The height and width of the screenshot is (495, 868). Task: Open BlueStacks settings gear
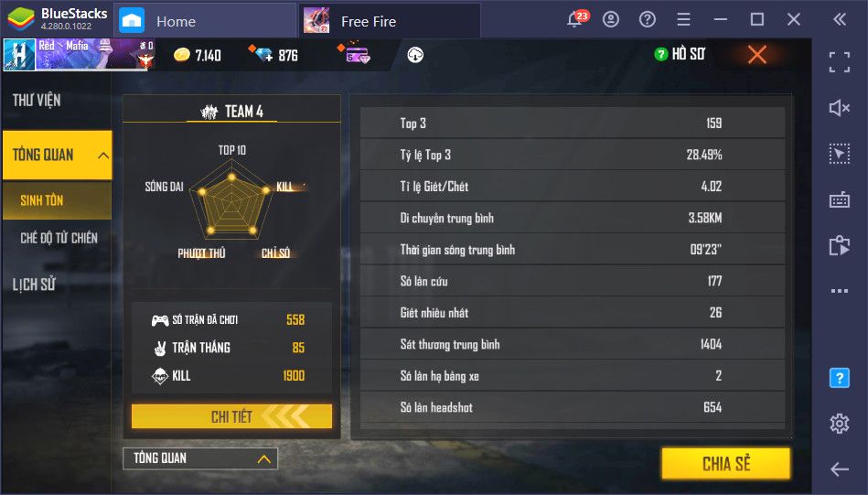[840, 424]
